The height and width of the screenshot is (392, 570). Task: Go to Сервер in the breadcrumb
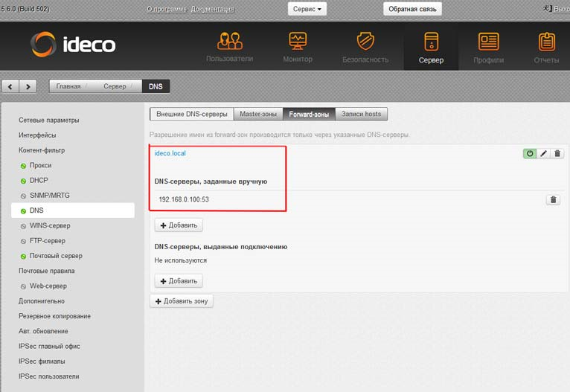click(115, 86)
